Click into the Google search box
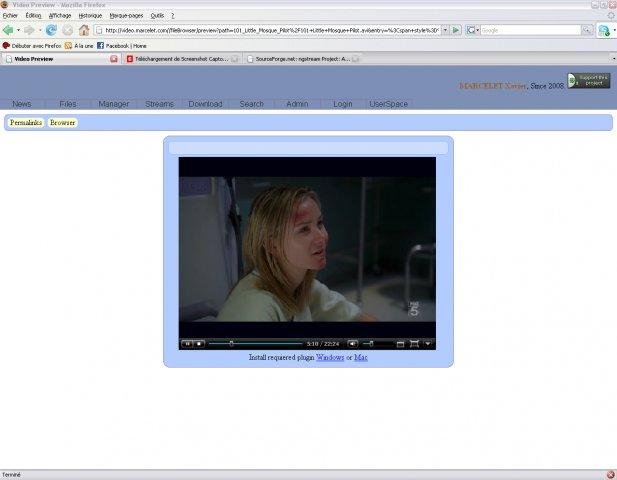 [x=530, y=30]
